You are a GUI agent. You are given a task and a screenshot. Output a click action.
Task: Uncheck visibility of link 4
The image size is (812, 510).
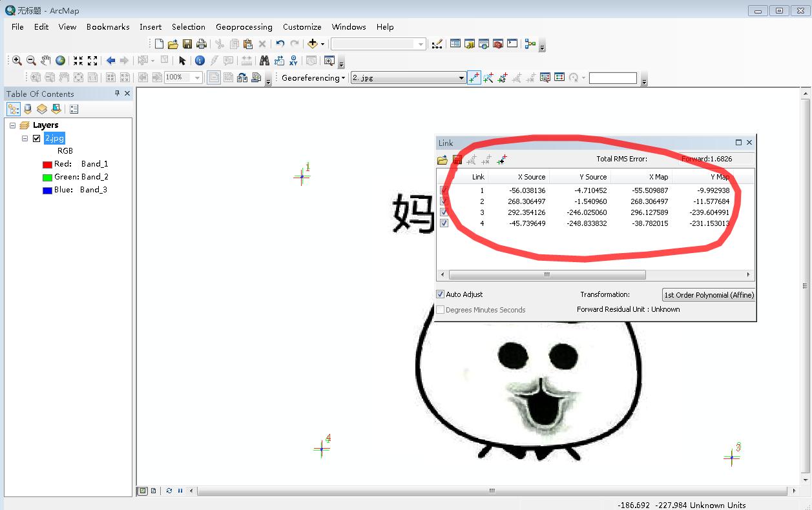click(443, 223)
